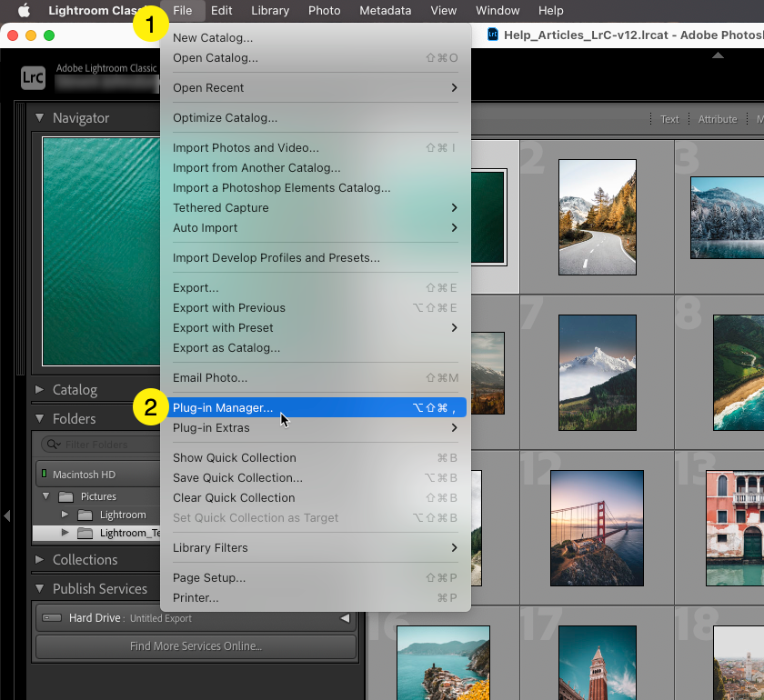Click the catalog document icon in title bar
This screenshot has height=700, width=764.
(x=493, y=35)
